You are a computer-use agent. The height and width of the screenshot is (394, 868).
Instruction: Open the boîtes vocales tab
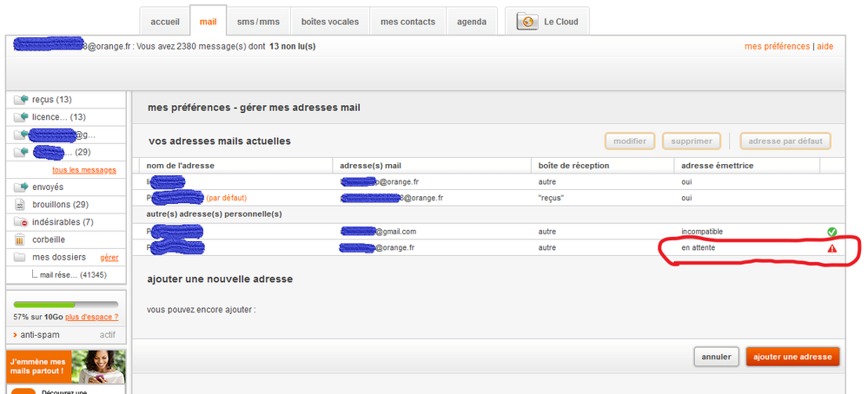click(329, 22)
